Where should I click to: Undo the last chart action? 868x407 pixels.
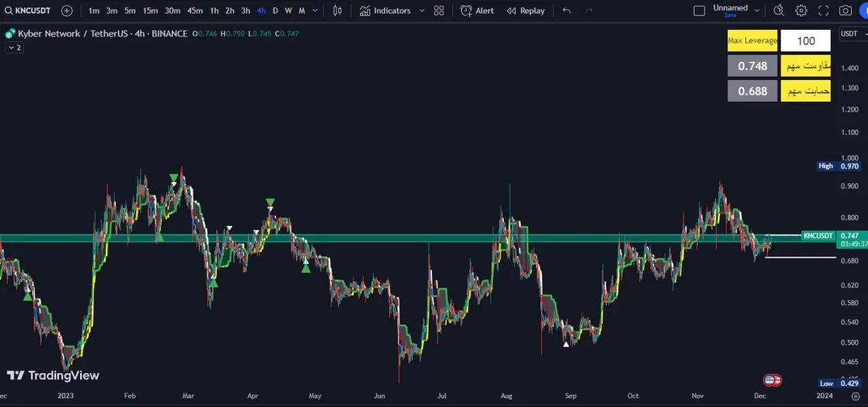click(567, 11)
